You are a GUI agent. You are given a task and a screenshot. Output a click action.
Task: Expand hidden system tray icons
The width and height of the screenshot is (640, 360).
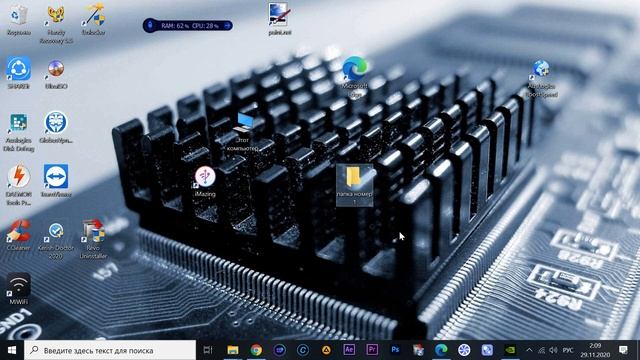529,350
